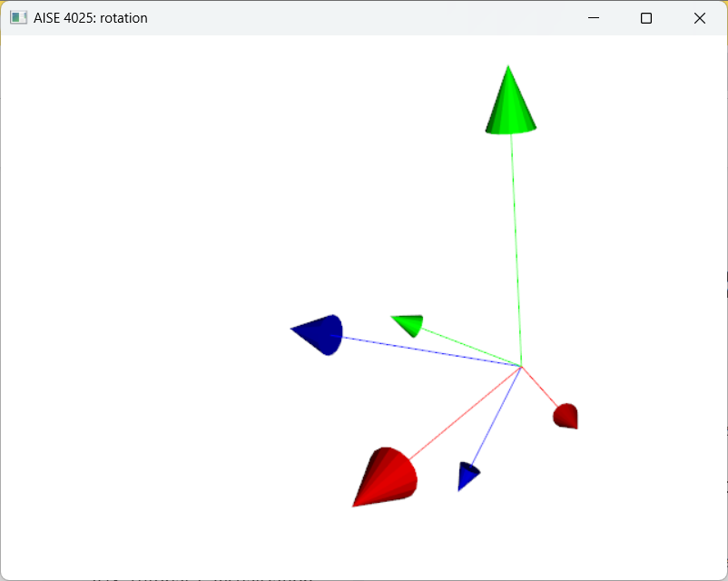
Task: Click the 'AISE 4025: rotation' title text
Action: pyautogui.click(x=89, y=17)
